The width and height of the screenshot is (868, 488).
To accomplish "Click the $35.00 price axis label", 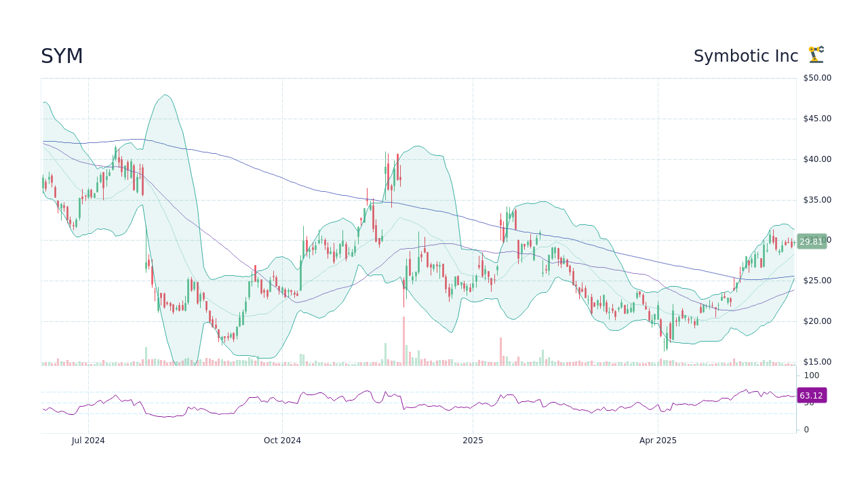I will pyautogui.click(x=817, y=200).
